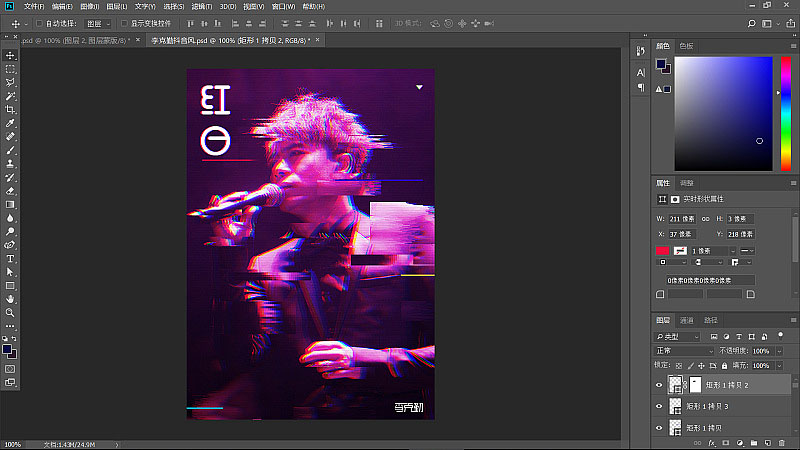Image resolution: width=800 pixels, height=450 pixels.
Task: Open the layer type filter dropdown
Action: pyautogui.click(x=677, y=337)
